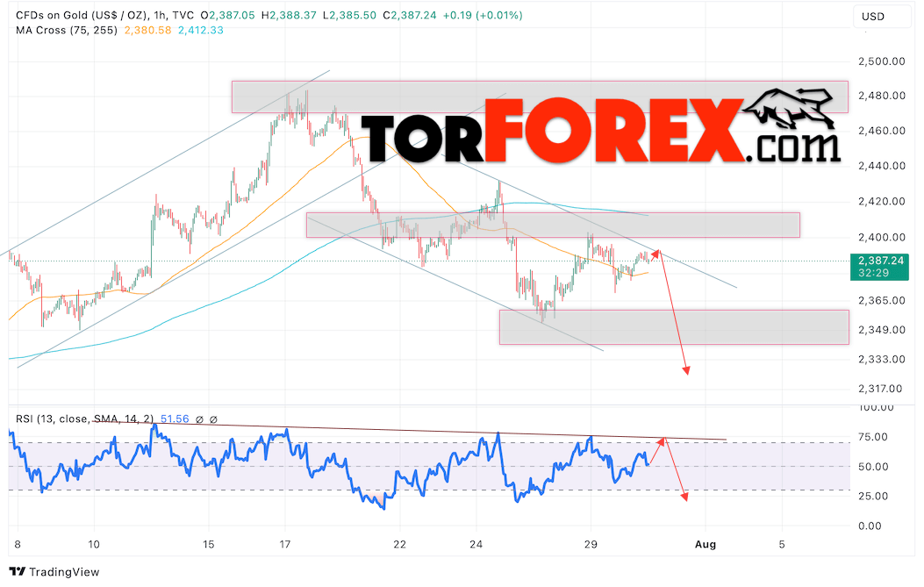Click the 10 date on the time axis
Screen dimensions: 924x587
(94, 545)
